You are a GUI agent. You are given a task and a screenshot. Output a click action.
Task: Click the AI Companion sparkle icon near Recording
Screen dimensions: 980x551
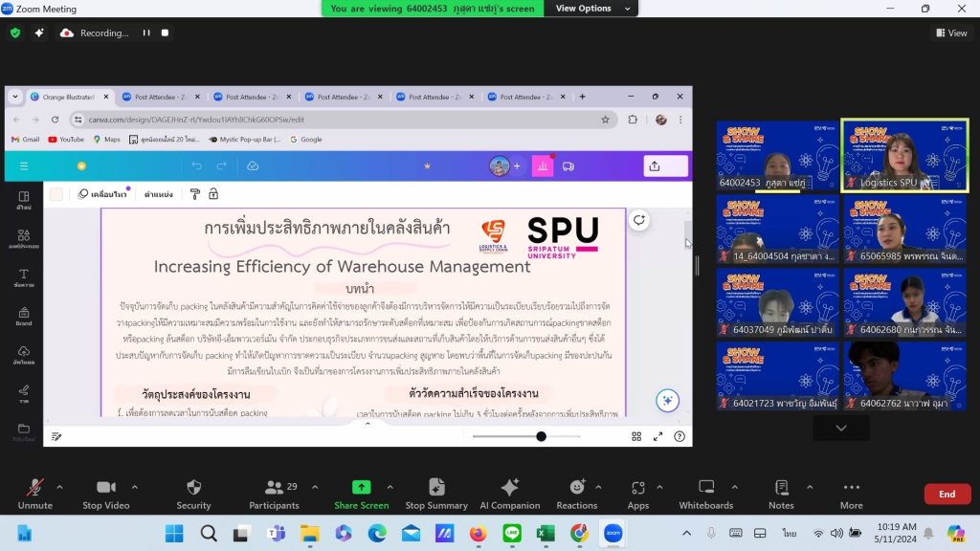38,33
